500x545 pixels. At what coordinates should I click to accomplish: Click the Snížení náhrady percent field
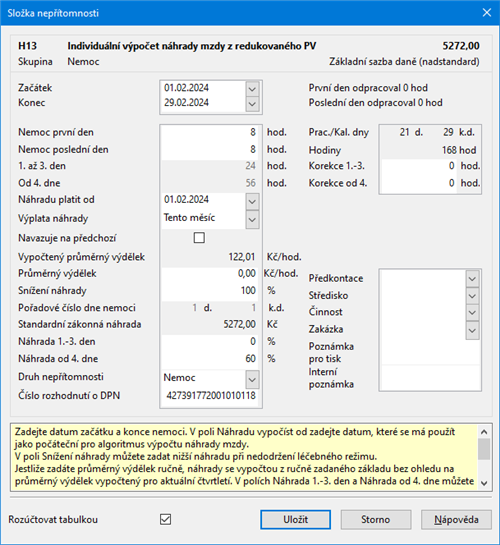(210, 291)
